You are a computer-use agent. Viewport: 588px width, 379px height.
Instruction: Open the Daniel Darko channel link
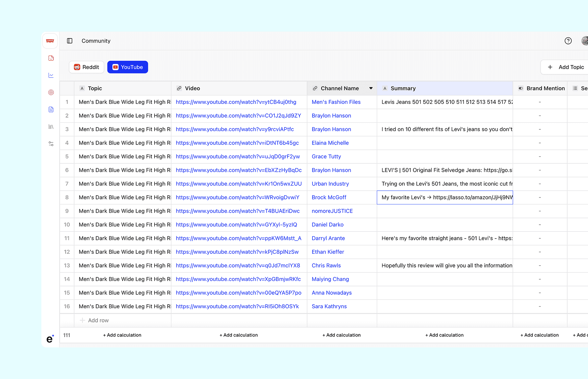pyautogui.click(x=327, y=225)
